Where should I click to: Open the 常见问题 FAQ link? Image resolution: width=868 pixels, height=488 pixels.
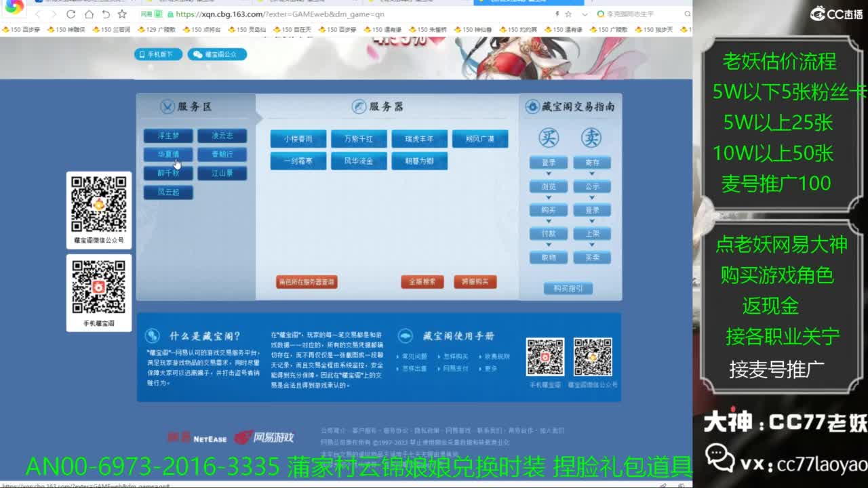click(x=414, y=357)
